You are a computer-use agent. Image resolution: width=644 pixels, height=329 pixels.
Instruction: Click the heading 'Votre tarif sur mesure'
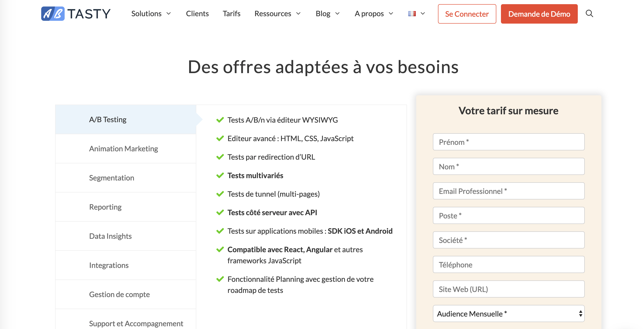click(508, 111)
